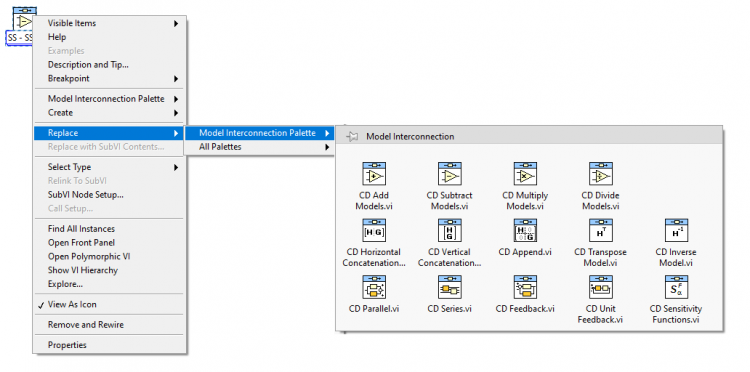Image resolution: width=750 pixels, height=372 pixels.
Task: Click the subtract VI node on diagram
Action: tap(24, 19)
